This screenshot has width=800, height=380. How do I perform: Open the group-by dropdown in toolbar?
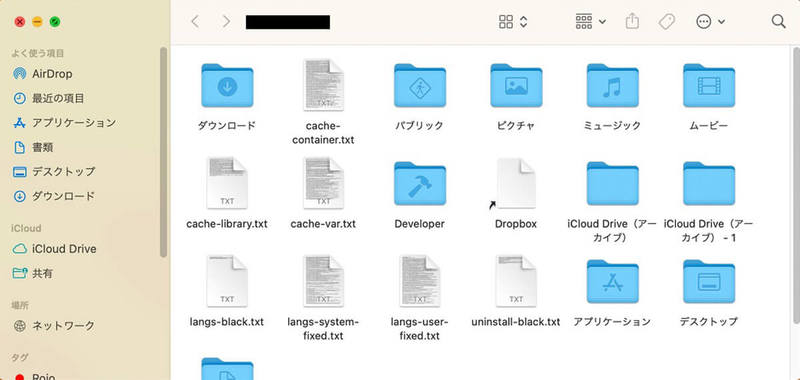point(591,21)
